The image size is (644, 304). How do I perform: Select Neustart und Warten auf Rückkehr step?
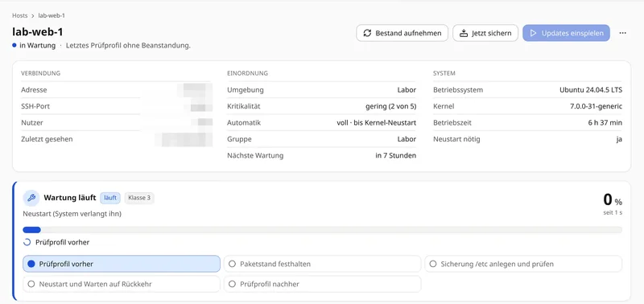tap(122, 284)
